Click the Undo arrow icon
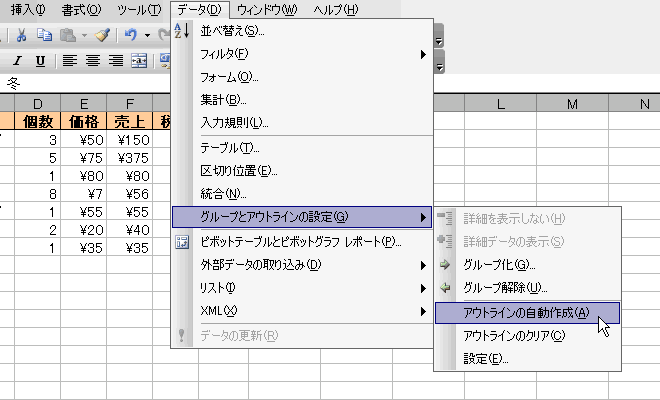Screen dimensions: 660x400 [x=131, y=35]
